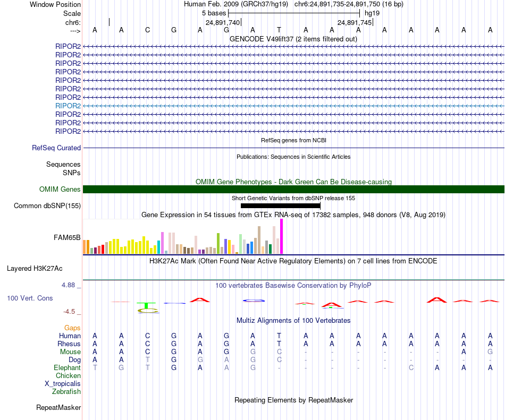Click the 100 Vert. Cons label
This screenshot has width=505, height=420.
(30, 298)
